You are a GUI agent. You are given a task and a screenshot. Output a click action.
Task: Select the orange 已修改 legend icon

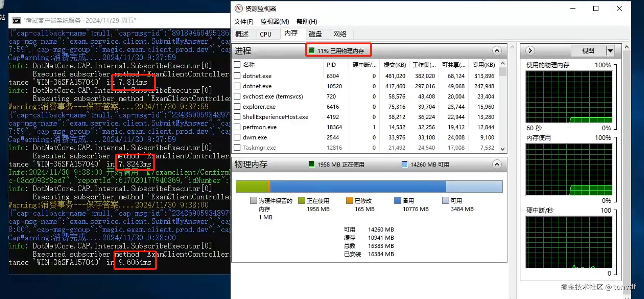(349, 200)
